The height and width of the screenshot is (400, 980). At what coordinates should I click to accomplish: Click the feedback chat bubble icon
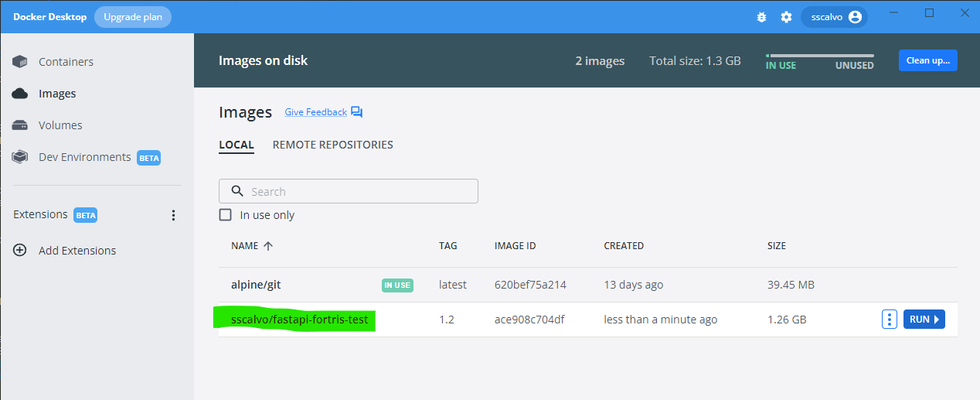coord(356,112)
